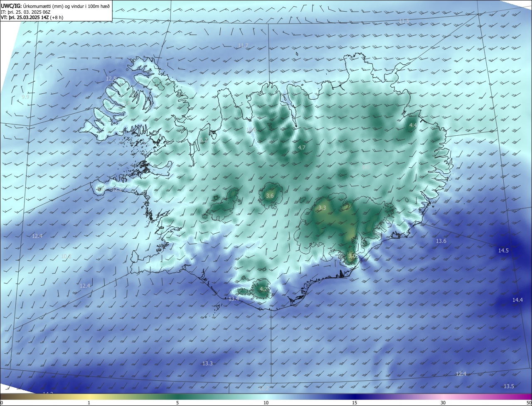This screenshot has width=532, height=406.
Task: Click the colorbar tick label 1
Action: (x=89, y=403)
